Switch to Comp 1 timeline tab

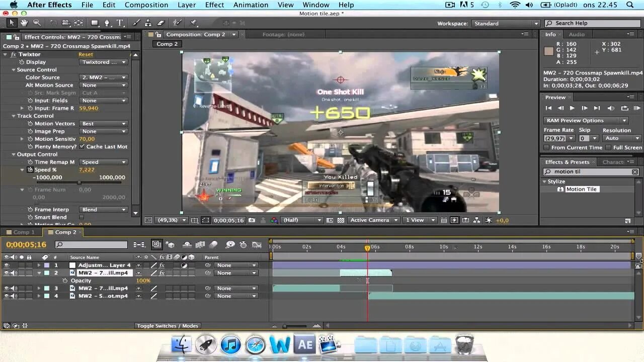(x=24, y=232)
